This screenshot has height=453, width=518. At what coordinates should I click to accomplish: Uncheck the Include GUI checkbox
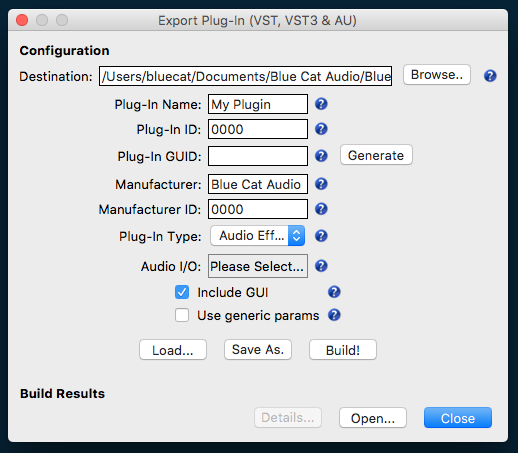point(182,292)
